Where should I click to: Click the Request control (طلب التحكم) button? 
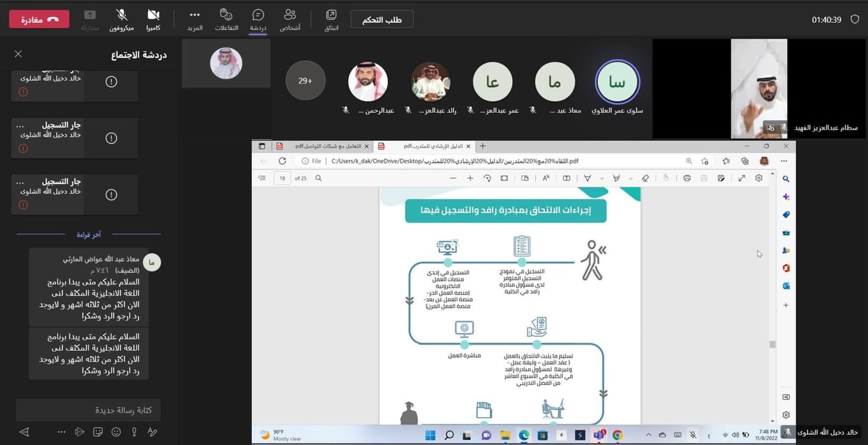pos(382,20)
